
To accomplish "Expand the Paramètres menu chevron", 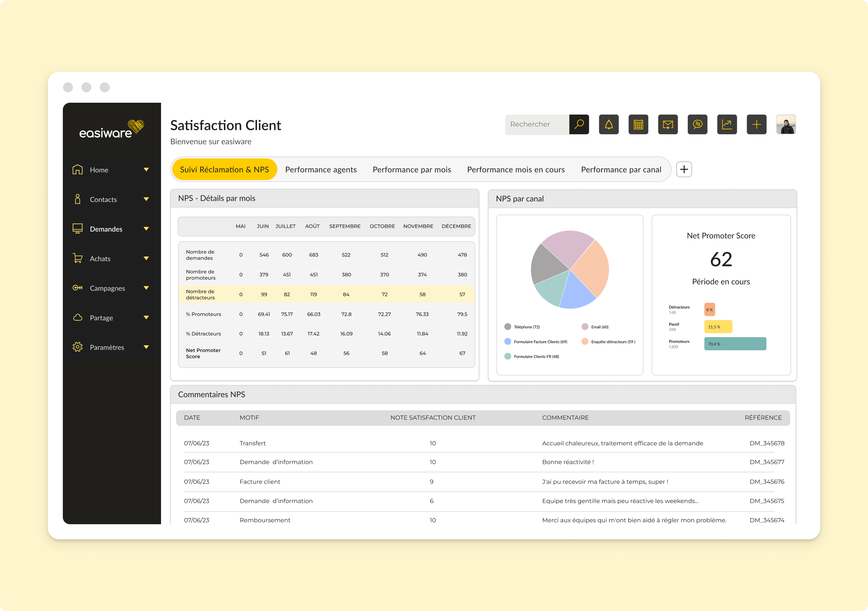I will coord(146,347).
